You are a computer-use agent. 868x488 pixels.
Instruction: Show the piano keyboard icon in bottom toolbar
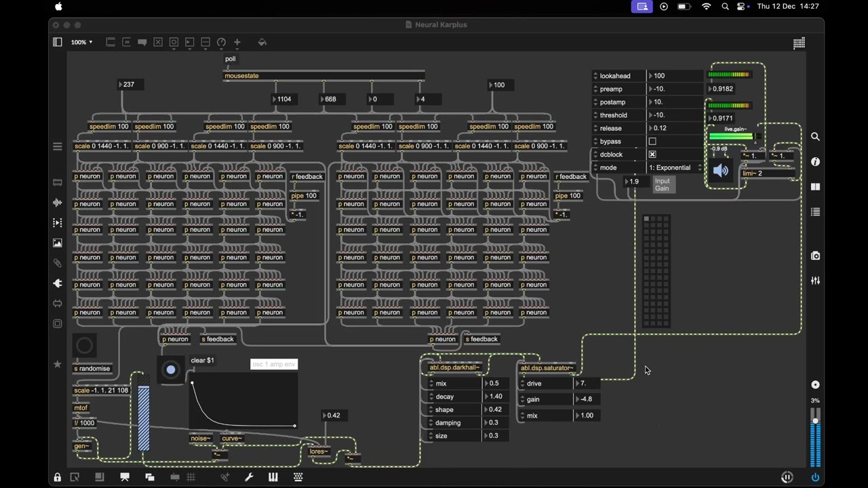click(x=273, y=477)
